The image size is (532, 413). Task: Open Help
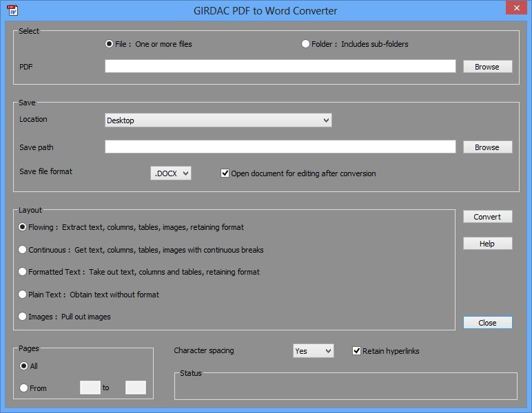pyautogui.click(x=488, y=243)
